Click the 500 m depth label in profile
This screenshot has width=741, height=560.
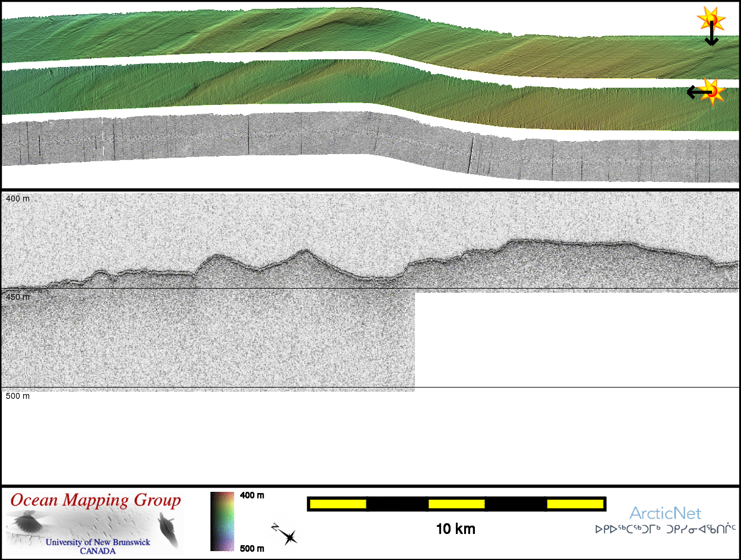pos(18,396)
